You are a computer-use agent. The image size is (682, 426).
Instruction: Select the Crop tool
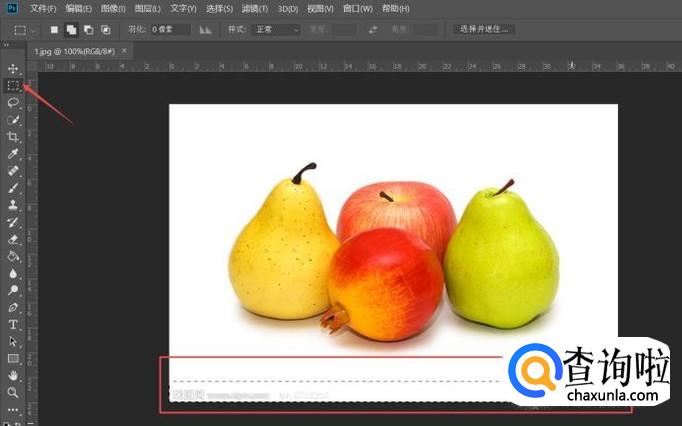14,137
